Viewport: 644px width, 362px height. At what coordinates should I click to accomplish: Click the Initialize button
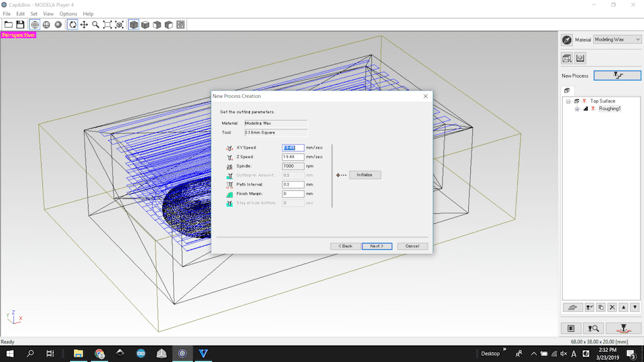365,175
